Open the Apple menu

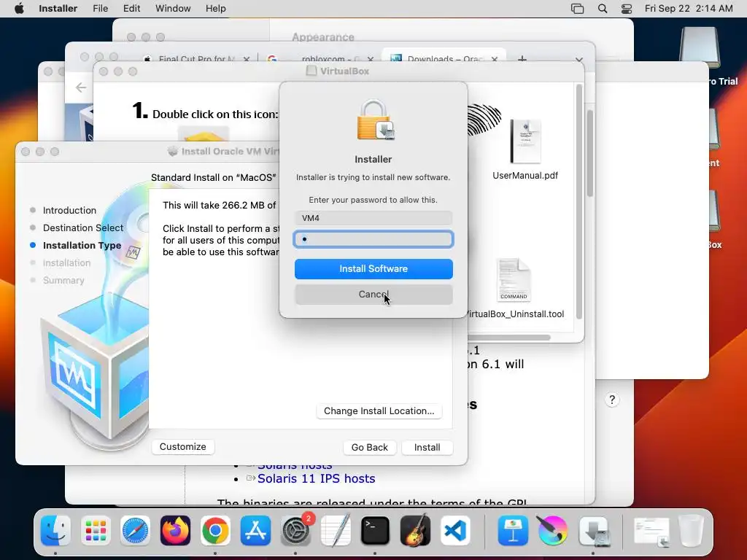pos(19,9)
